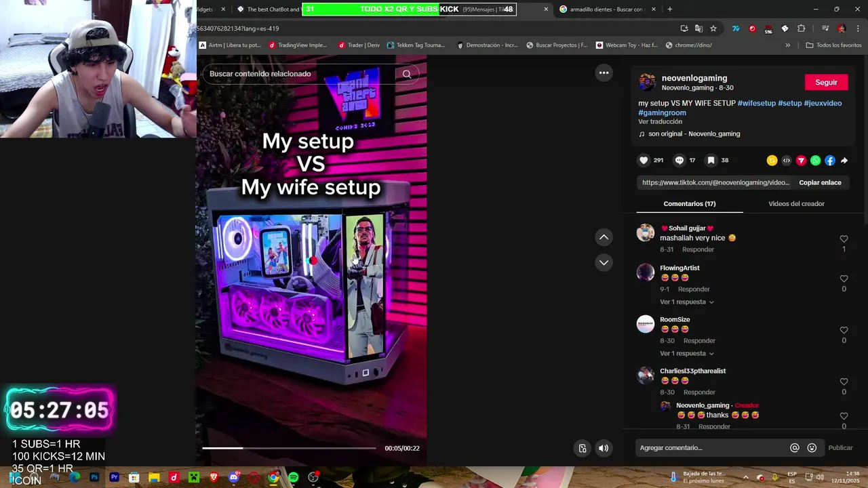This screenshot has height=488, width=868.
Task: Reply to Sohail gujjar's comment
Action: (698, 249)
